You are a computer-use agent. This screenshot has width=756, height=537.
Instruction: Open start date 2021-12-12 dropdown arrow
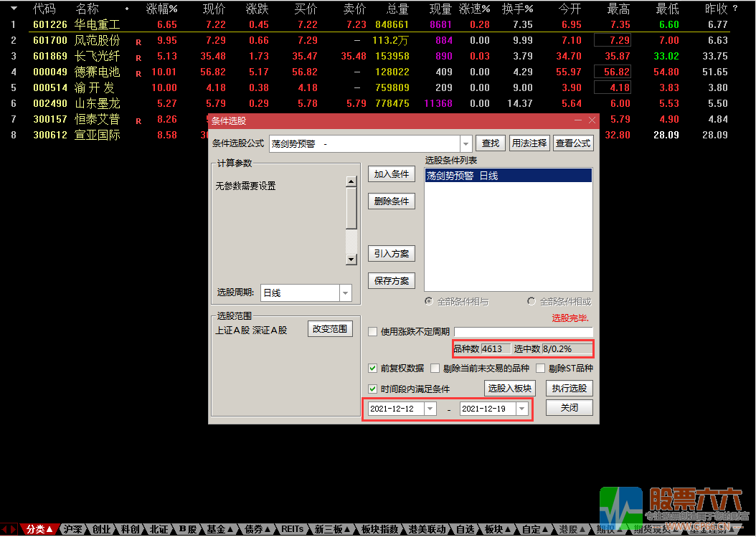[x=430, y=409]
